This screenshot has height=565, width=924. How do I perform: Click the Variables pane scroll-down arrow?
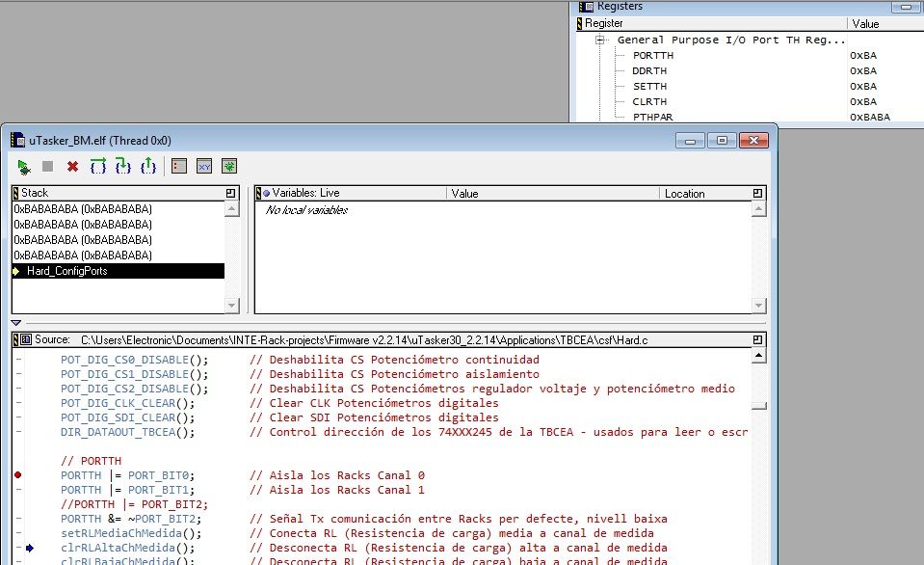click(759, 305)
